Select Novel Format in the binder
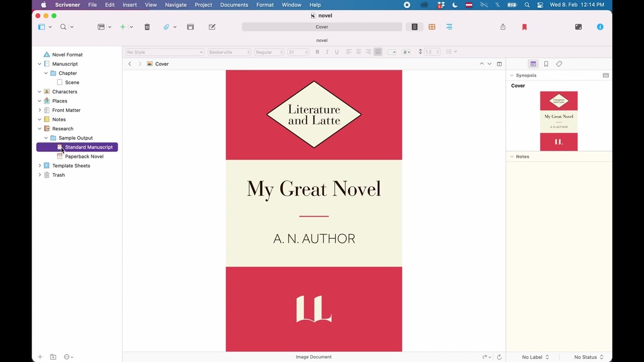644x362 pixels. (x=67, y=55)
